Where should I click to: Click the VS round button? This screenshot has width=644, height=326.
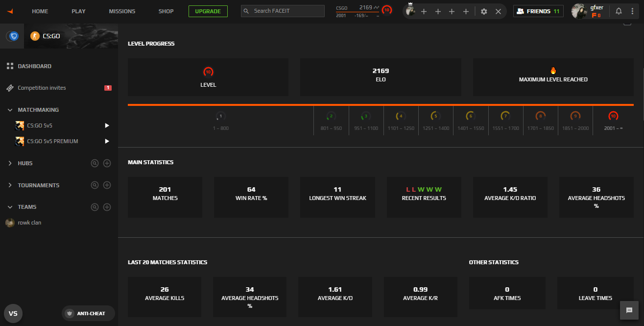click(x=13, y=313)
